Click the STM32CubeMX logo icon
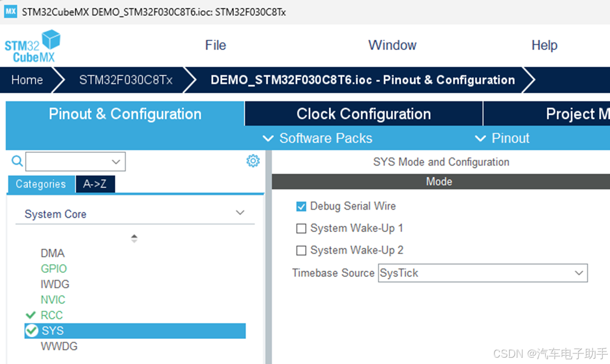 [33, 46]
